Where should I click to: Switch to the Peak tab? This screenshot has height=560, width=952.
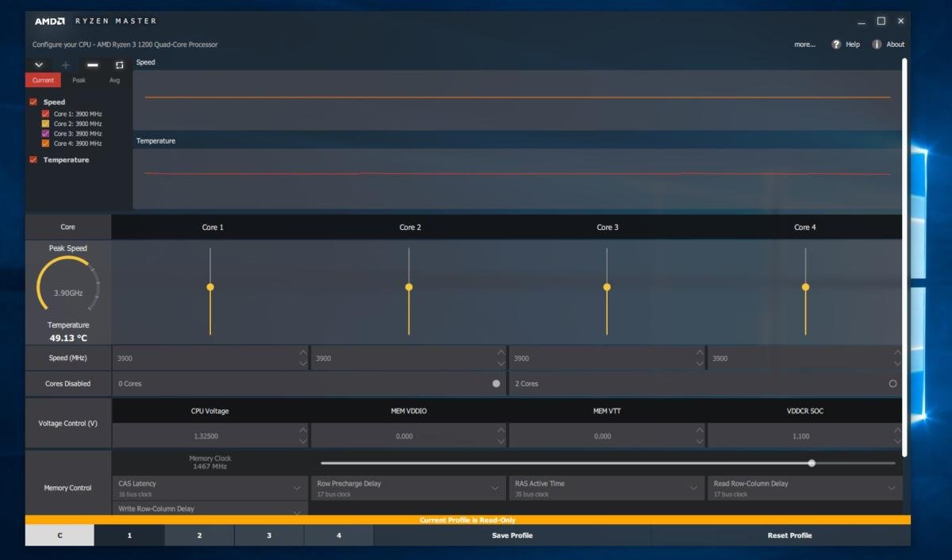[79, 80]
